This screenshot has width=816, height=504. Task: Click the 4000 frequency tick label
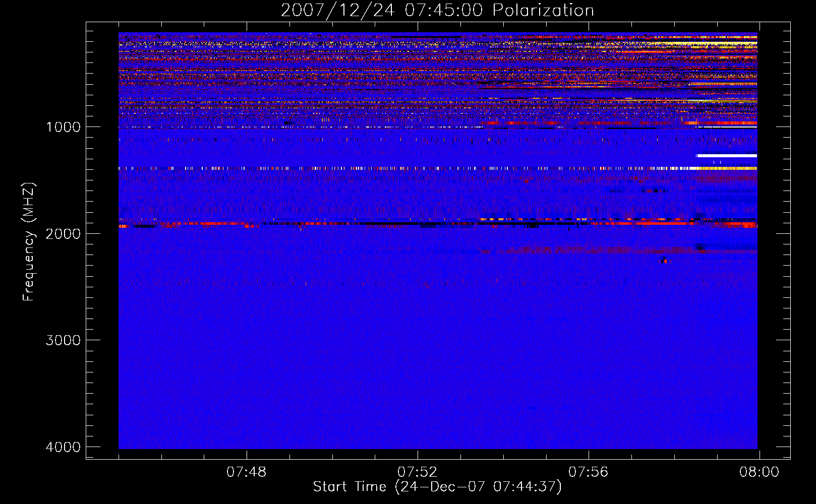pos(63,447)
